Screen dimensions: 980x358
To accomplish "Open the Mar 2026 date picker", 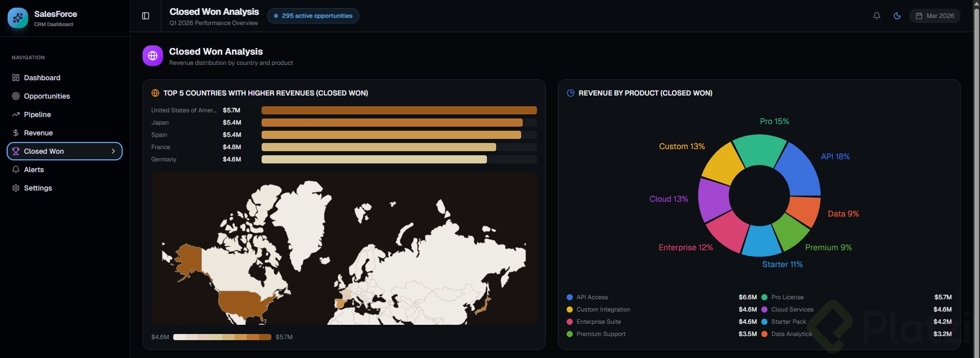I will coord(935,16).
